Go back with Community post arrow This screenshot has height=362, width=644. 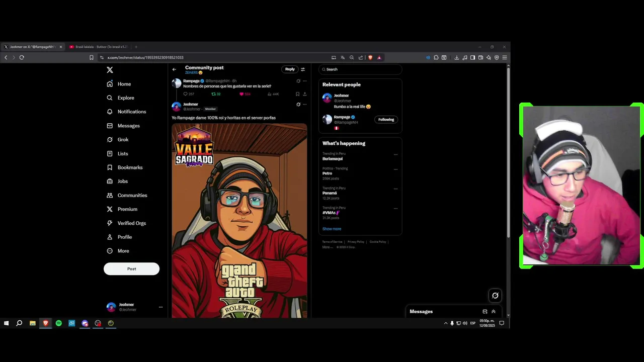click(x=174, y=69)
